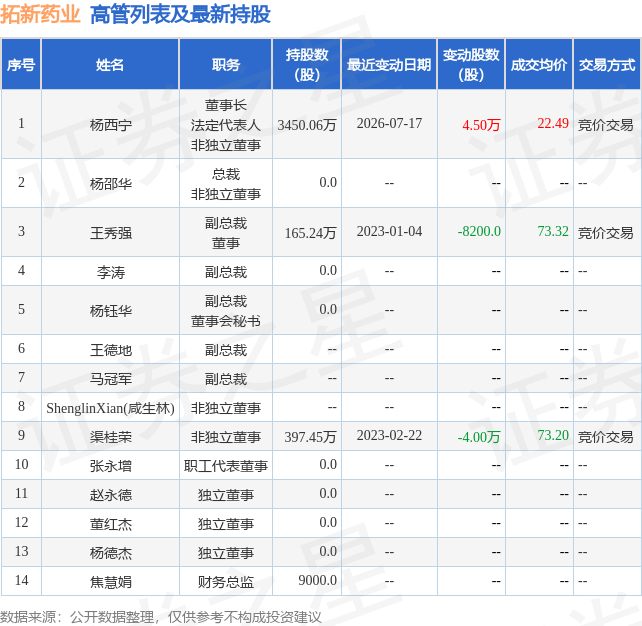Viewport: 642px width, 626px height.
Task: Click the date 2023-01-04
Action: coord(389,231)
